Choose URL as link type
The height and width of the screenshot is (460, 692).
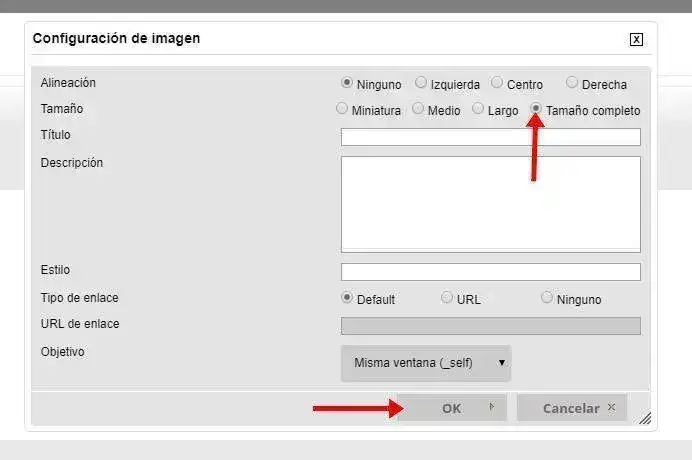pos(447,298)
